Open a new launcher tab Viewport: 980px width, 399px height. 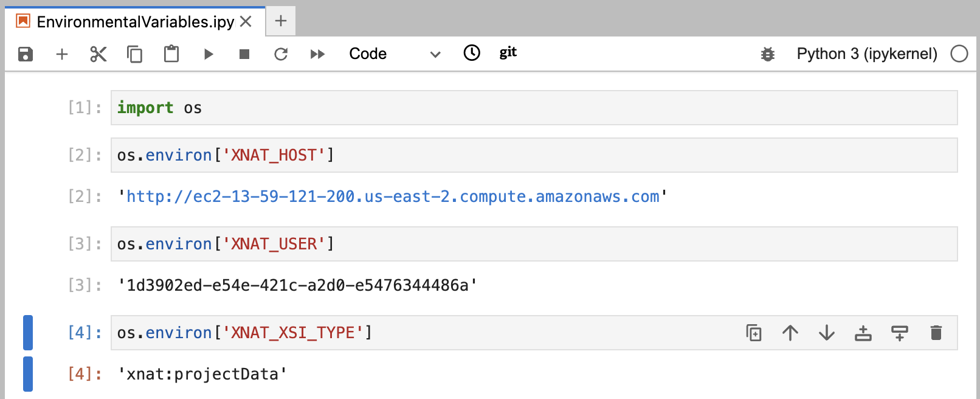click(x=281, y=21)
